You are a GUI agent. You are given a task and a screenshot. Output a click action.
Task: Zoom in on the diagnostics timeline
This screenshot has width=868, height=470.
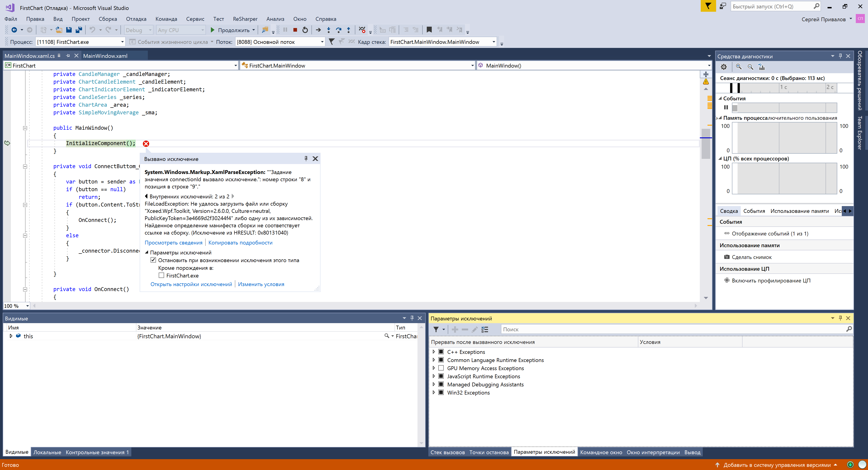[739, 67]
